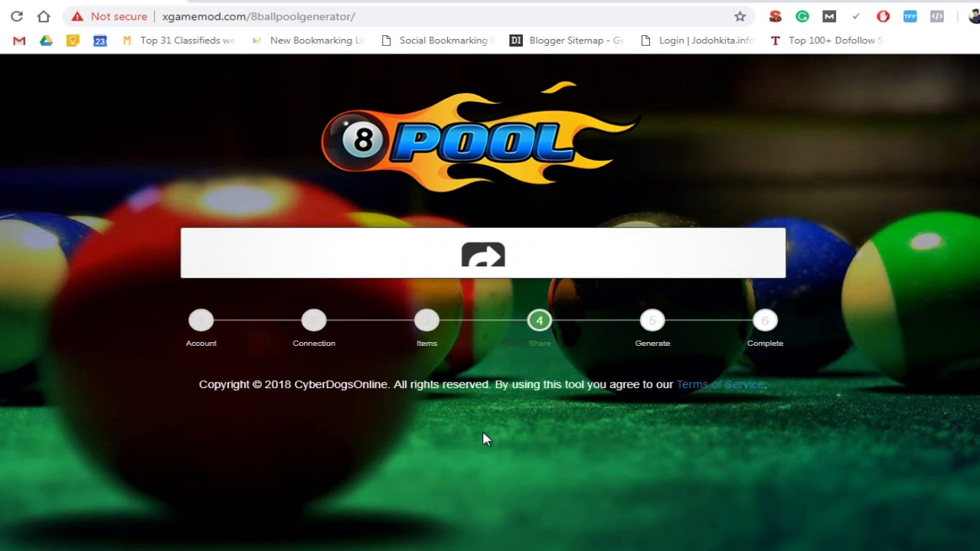The image size is (980, 551).
Task: Open the Google Calendar 23 bookmark icon
Action: click(x=100, y=41)
